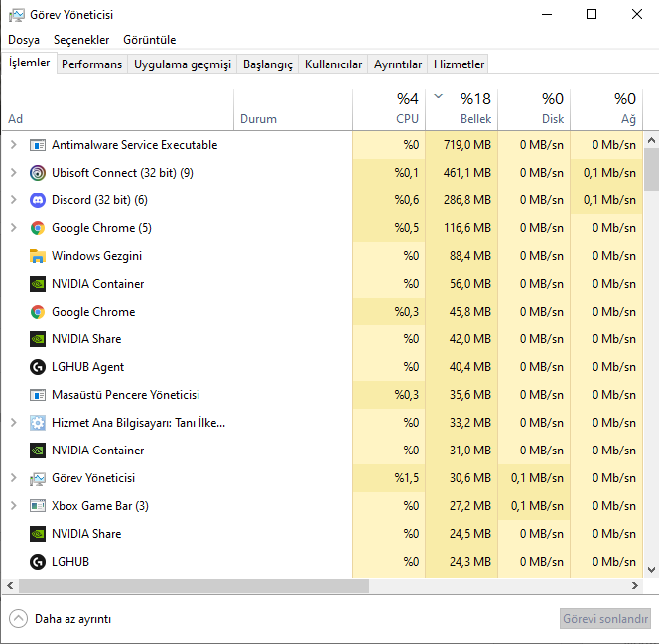Click the 27,2 MB memory value

coord(469,506)
